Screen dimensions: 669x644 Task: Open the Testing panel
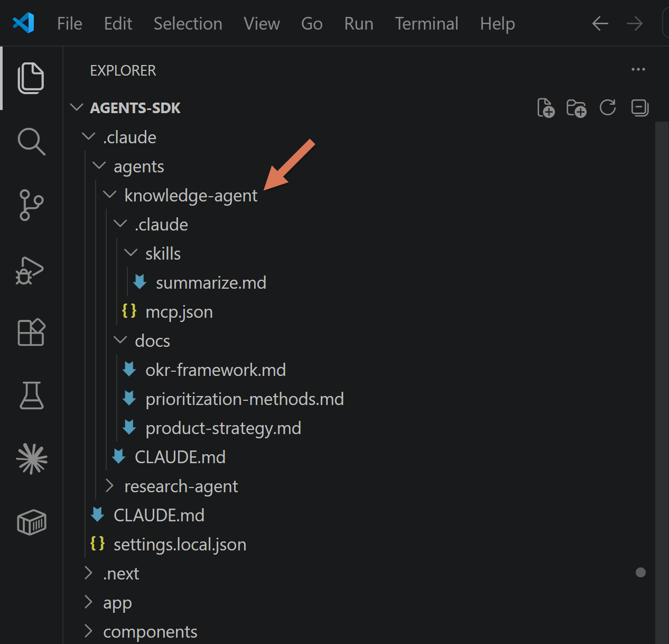[x=31, y=395]
